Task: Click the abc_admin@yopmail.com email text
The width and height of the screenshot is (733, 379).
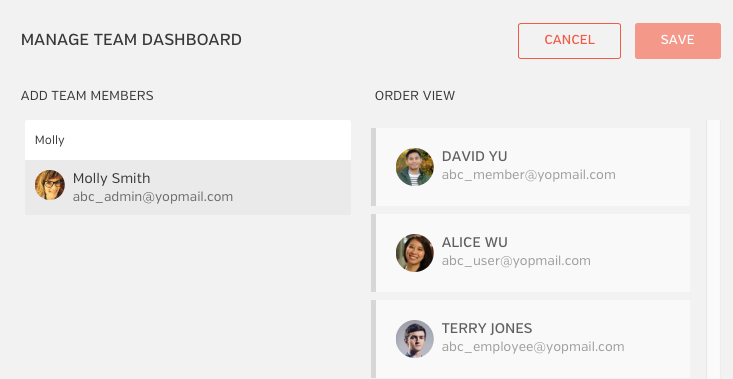Action: pos(153,197)
